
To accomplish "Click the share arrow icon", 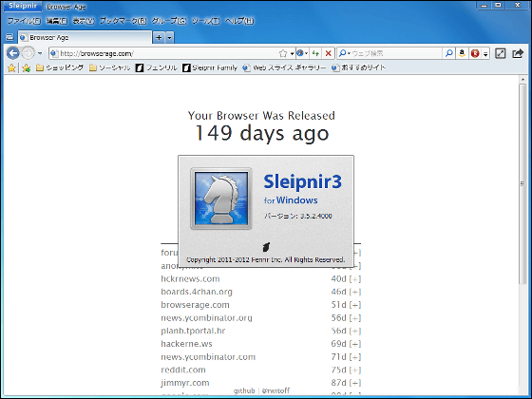I will pos(518,53).
